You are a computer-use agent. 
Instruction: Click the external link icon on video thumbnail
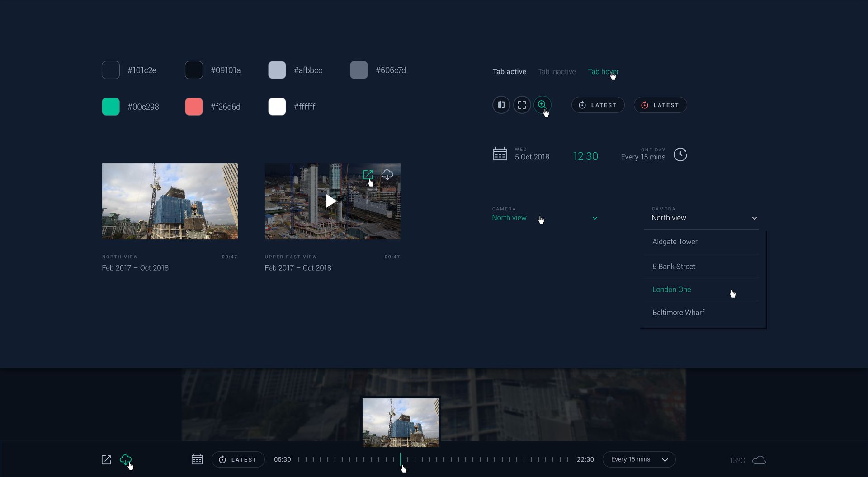[368, 174]
